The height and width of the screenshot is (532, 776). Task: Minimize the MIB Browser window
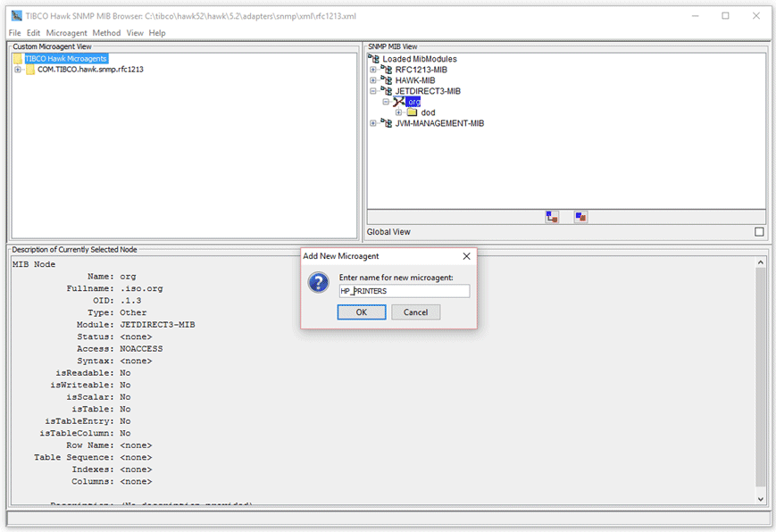(696, 16)
